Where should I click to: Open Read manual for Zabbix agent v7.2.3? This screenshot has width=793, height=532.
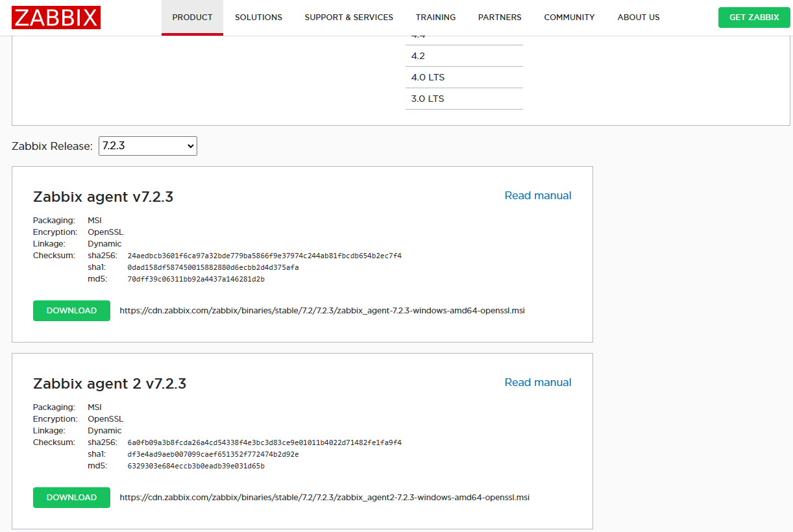click(x=538, y=195)
